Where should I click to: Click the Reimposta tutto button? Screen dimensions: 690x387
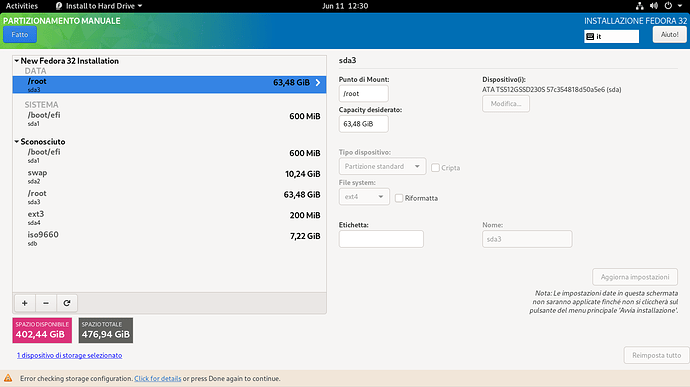656,355
